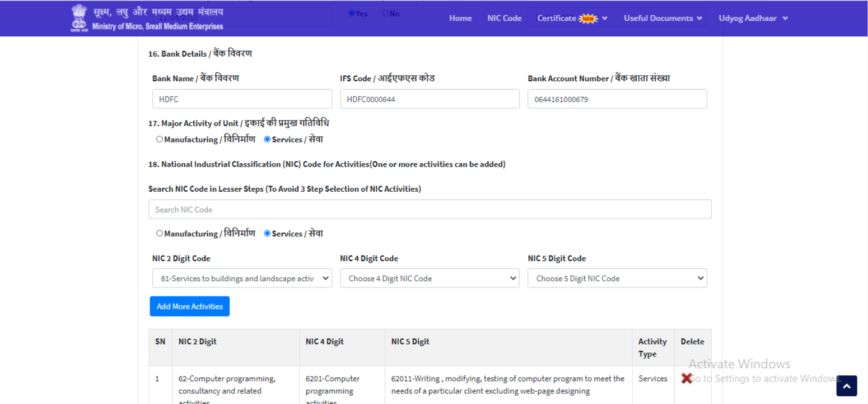This screenshot has width=868, height=404.
Task: Click the Bank Account Number field
Action: pos(617,99)
